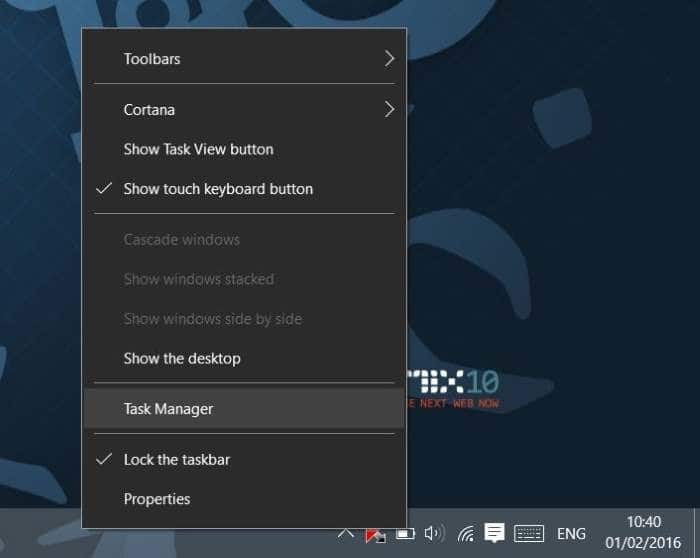Open the volume speaker icon
700x558 pixels.
[434, 533]
